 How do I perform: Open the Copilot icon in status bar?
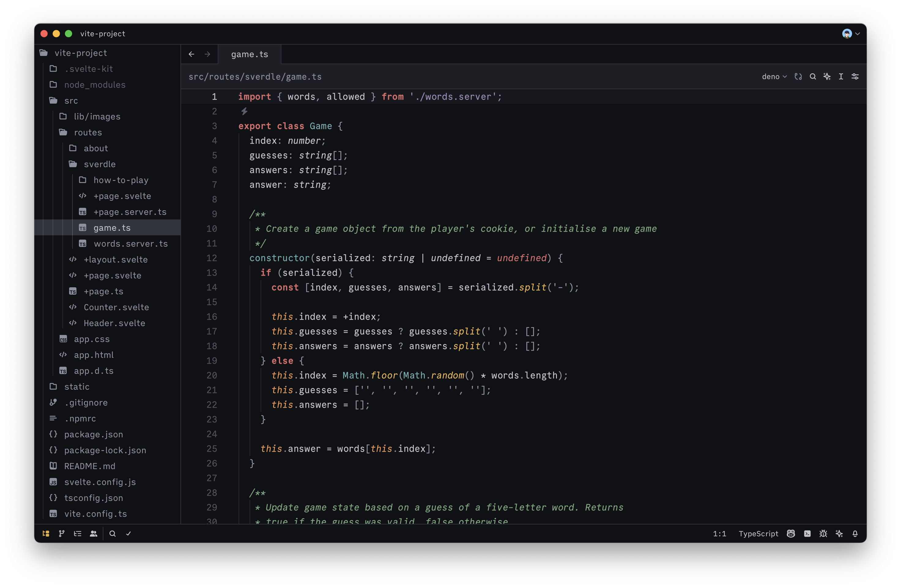point(791,534)
